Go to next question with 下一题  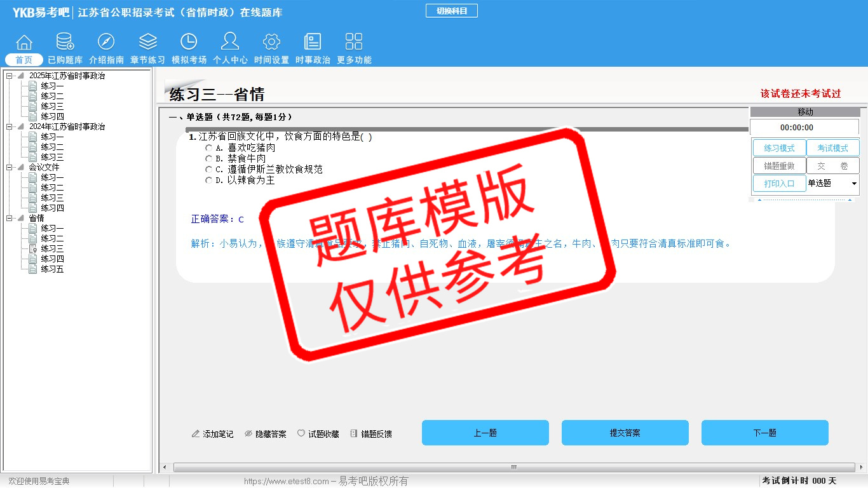(764, 433)
